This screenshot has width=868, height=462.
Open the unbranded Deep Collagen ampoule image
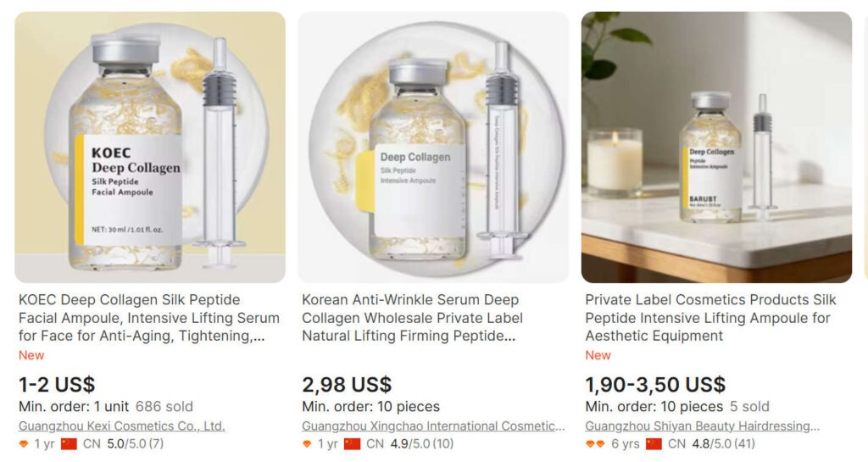(433, 148)
